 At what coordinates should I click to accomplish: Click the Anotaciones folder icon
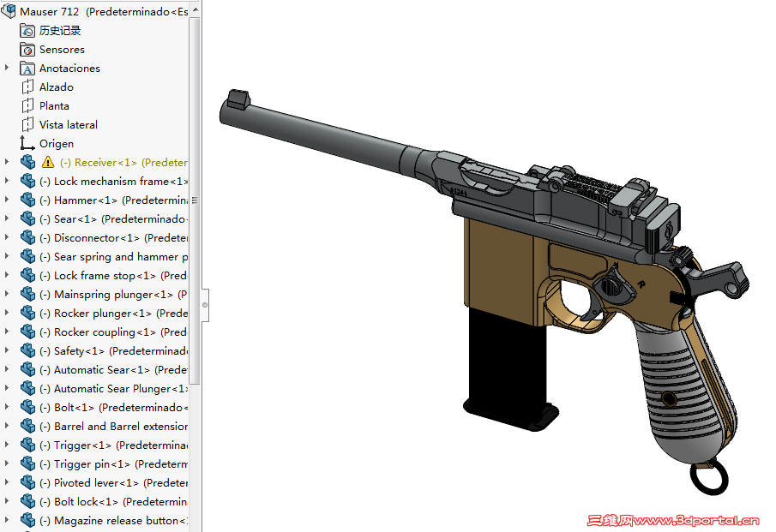tap(27, 69)
